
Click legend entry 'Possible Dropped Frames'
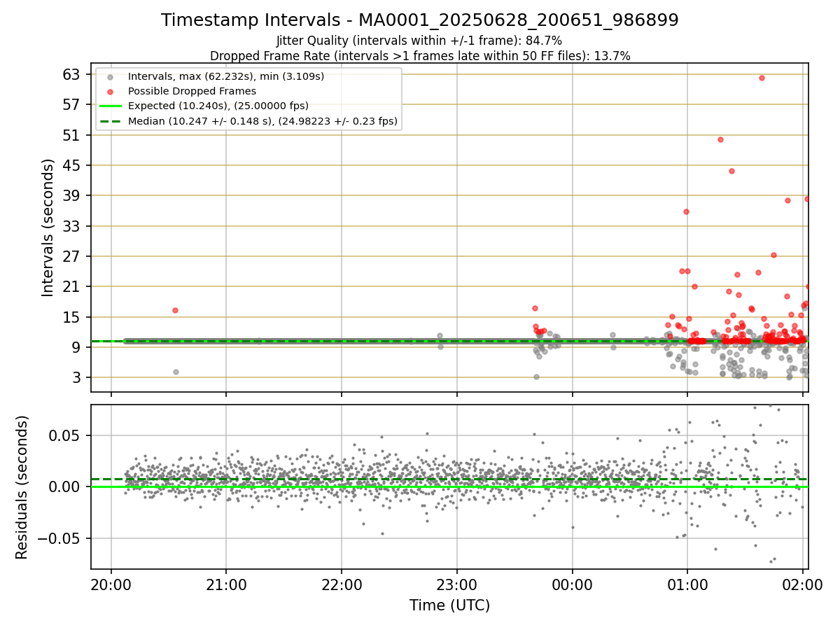coord(192,91)
